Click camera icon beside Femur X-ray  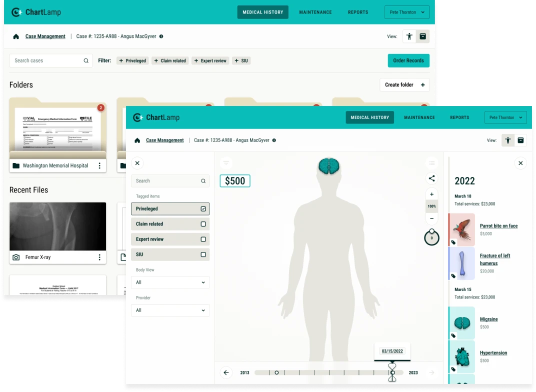16,257
